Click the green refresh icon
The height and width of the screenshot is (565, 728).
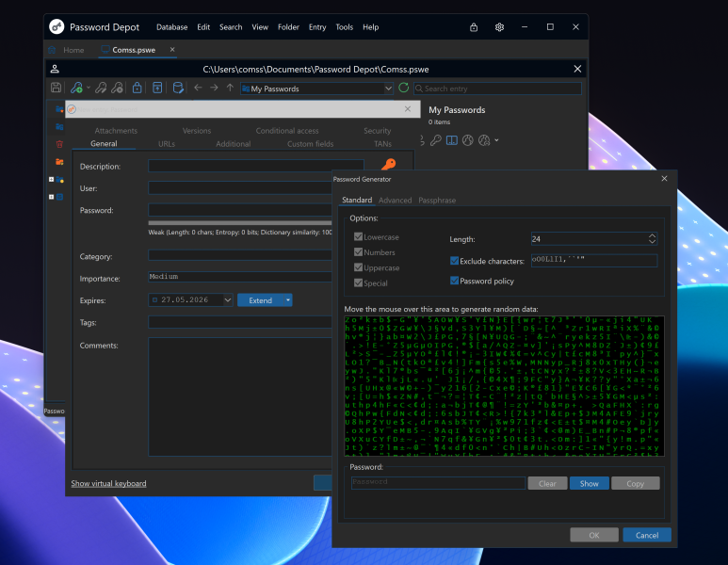click(x=403, y=88)
